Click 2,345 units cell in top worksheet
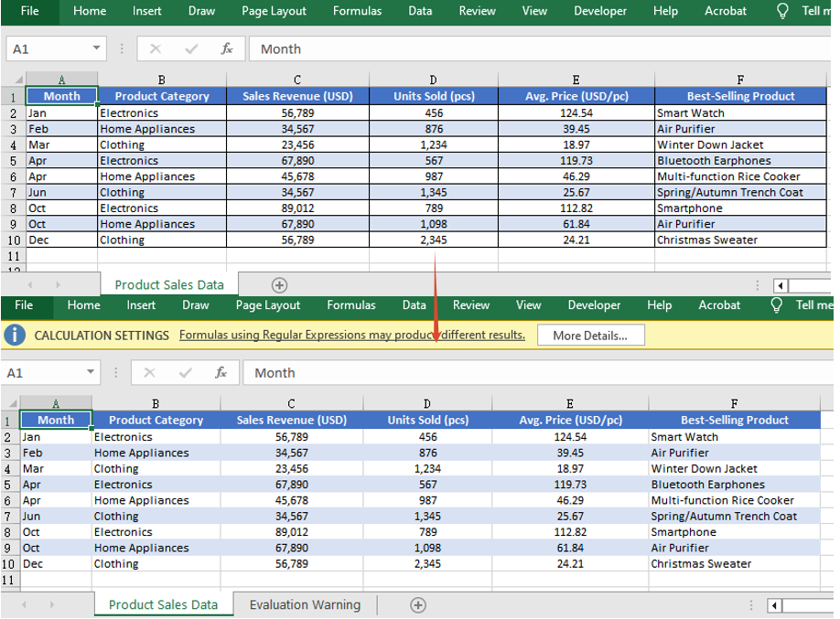The image size is (840, 619). click(434, 240)
